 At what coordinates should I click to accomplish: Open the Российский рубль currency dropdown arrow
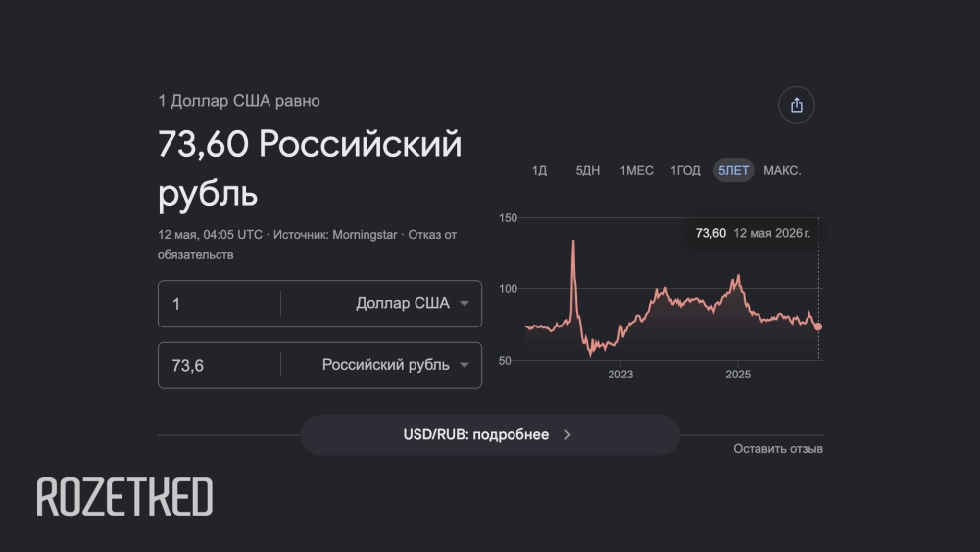pos(465,365)
